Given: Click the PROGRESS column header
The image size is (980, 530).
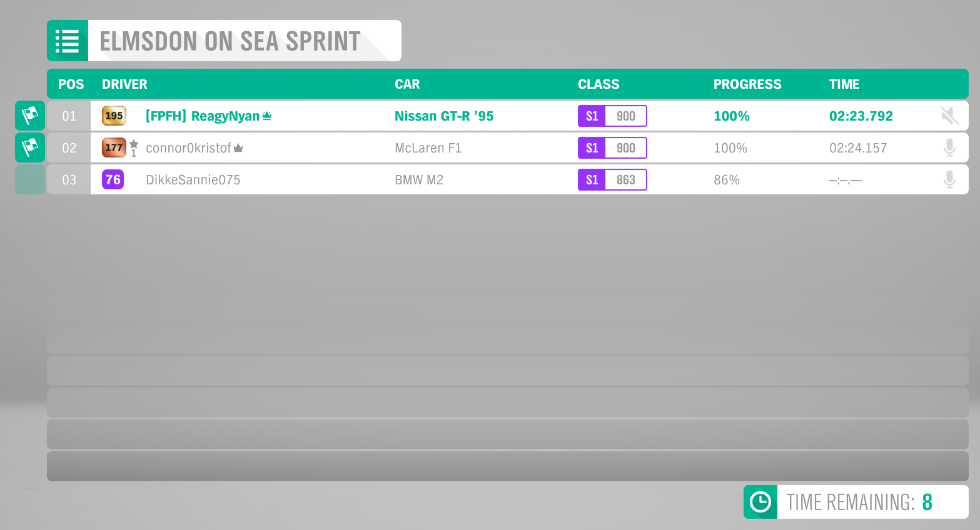Looking at the screenshot, I should (x=747, y=84).
